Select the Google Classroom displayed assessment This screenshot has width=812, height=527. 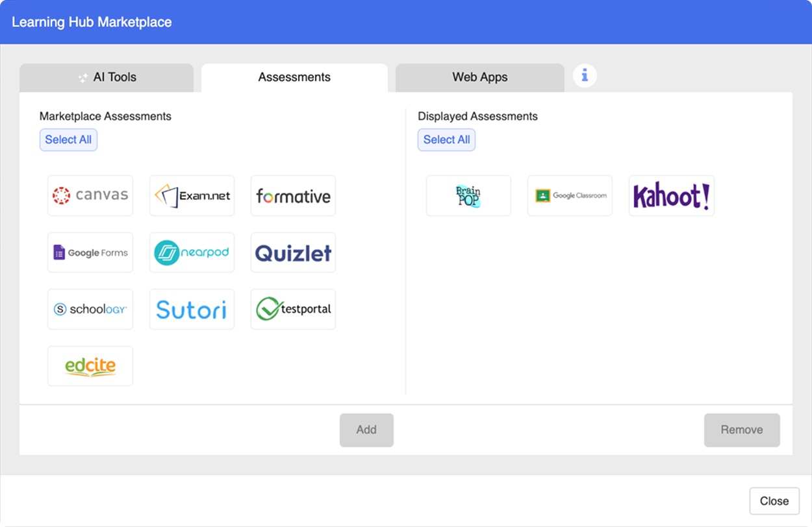pyautogui.click(x=570, y=195)
